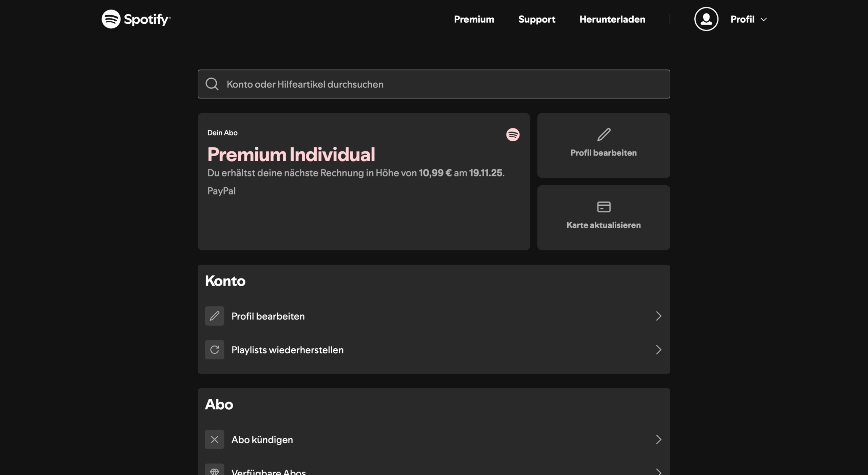
Task: Focus the Konto oder Hilfeartikel search field
Action: pyautogui.click(x=434, y=84)
